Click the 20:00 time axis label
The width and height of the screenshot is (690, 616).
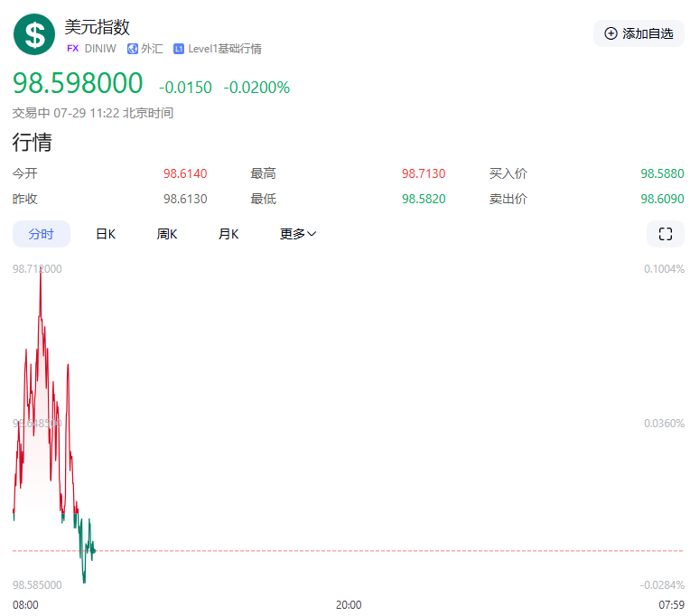point(349,605)
